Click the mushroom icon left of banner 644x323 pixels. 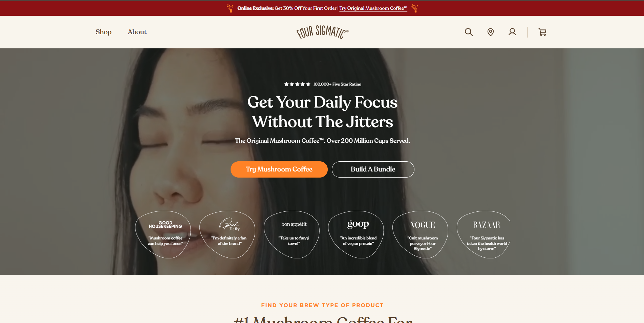point(230,8)
